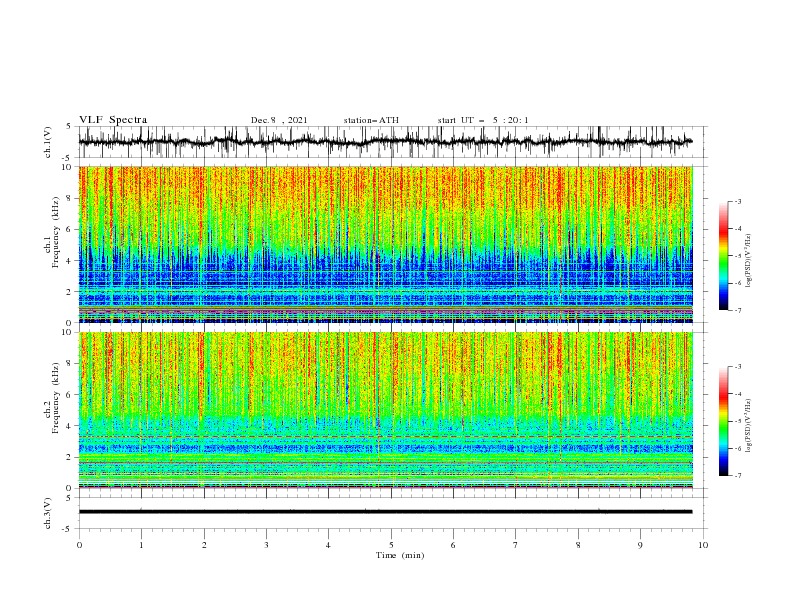Click the "2" time axis tick label
Viewport: 792px width, 612px height.
click(204, 545)
